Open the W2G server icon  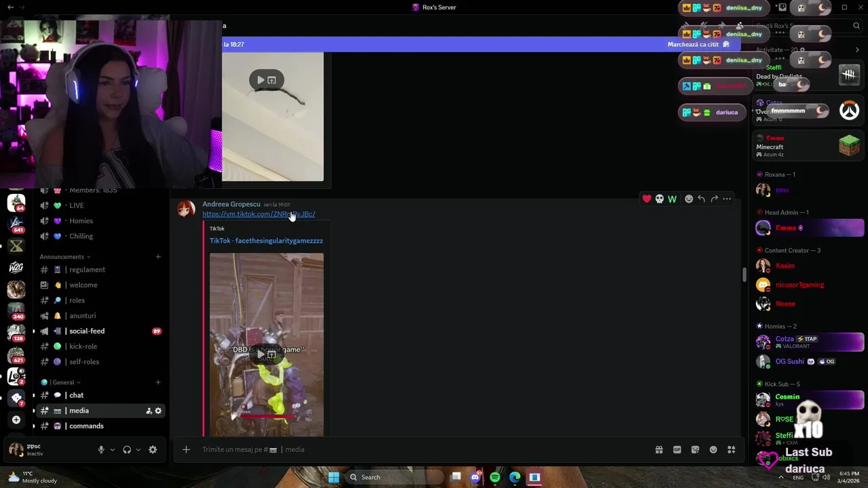16,267
